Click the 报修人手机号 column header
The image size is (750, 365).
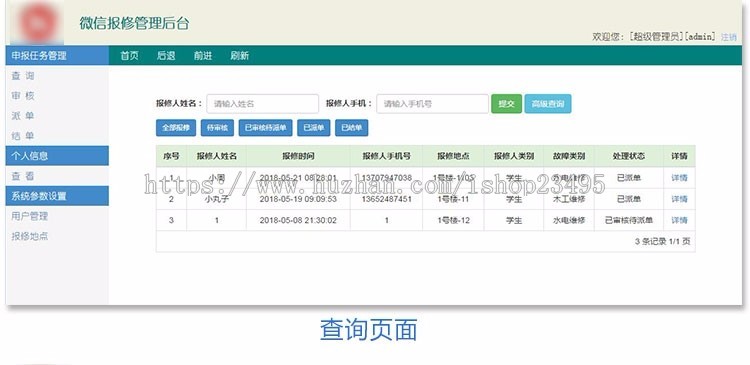[x=386, y=156]
